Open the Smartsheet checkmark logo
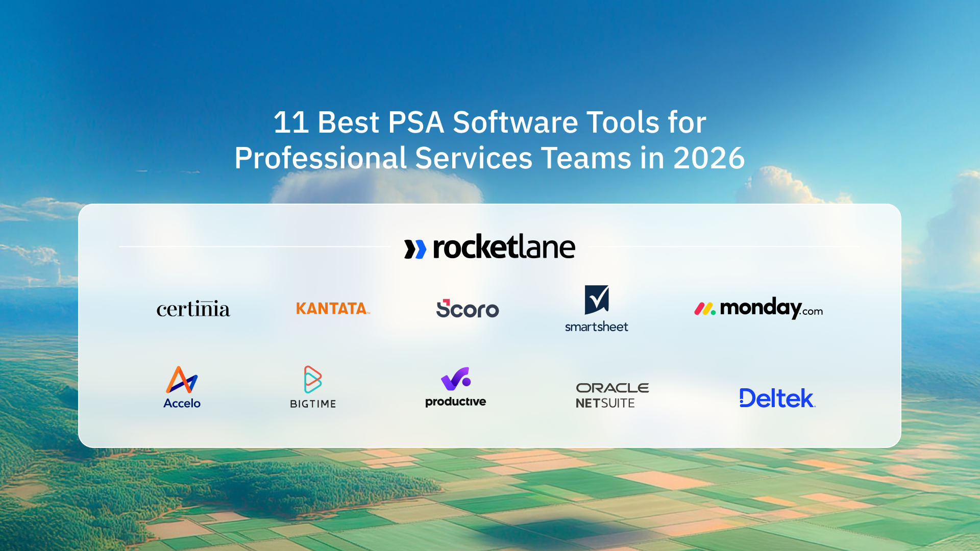This screenshot has height=551, width=980. [x=597, y=309]
